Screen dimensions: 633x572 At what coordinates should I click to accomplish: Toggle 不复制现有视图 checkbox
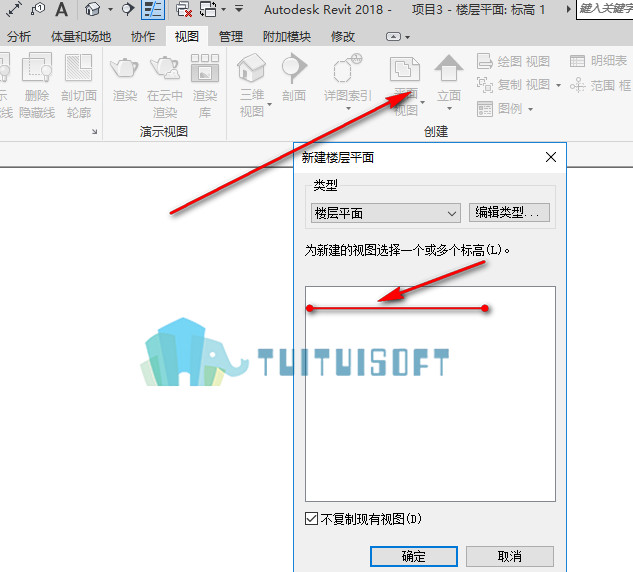point(311,518)
